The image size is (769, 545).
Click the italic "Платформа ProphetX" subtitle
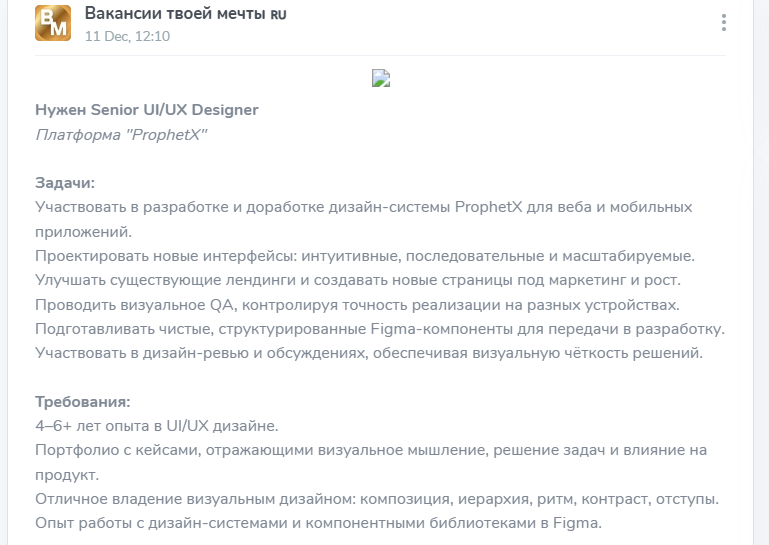pos(121,135)
